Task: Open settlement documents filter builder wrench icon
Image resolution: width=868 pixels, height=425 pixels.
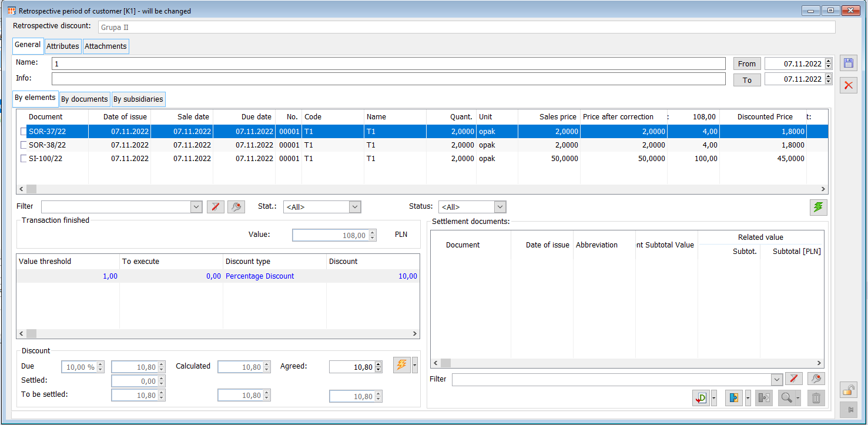Action: click(x=816, y=379)
